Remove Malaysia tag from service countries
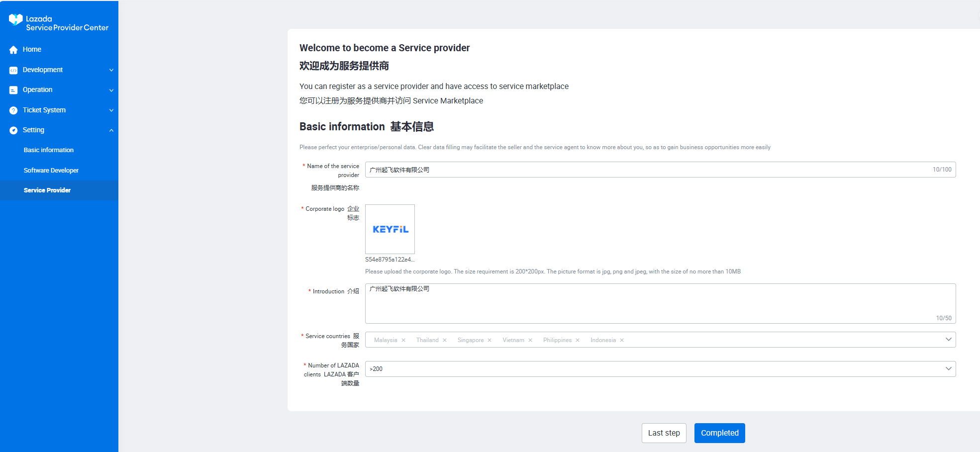980x452 pixels. tap(403, 340)
